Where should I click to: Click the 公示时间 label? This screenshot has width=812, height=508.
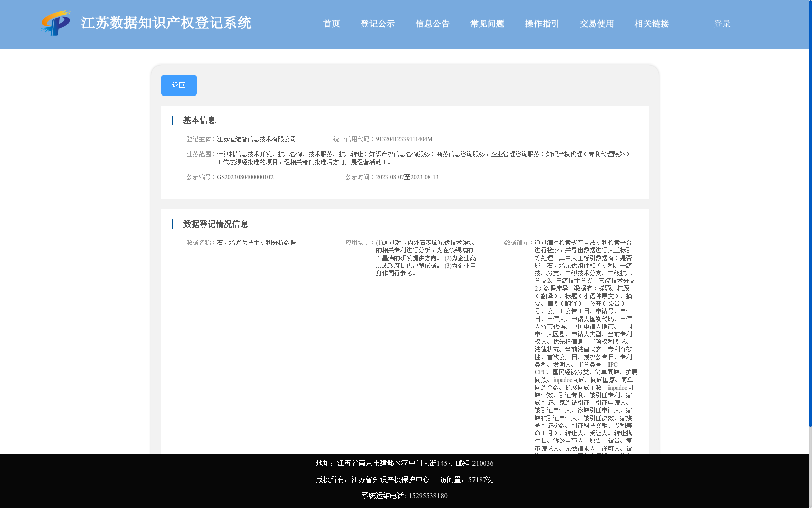[359, 177]
